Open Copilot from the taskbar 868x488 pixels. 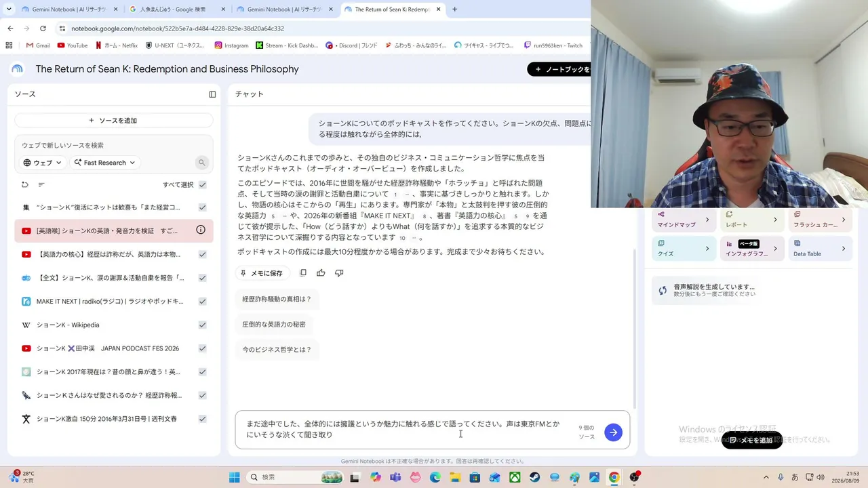376,477
